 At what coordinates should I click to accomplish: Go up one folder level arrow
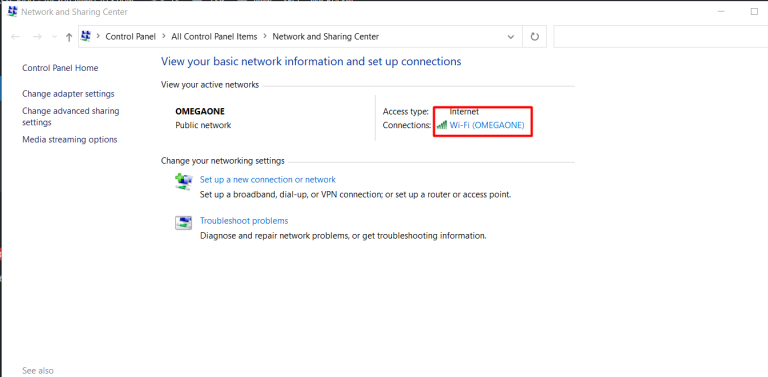[x=69, y=37]
